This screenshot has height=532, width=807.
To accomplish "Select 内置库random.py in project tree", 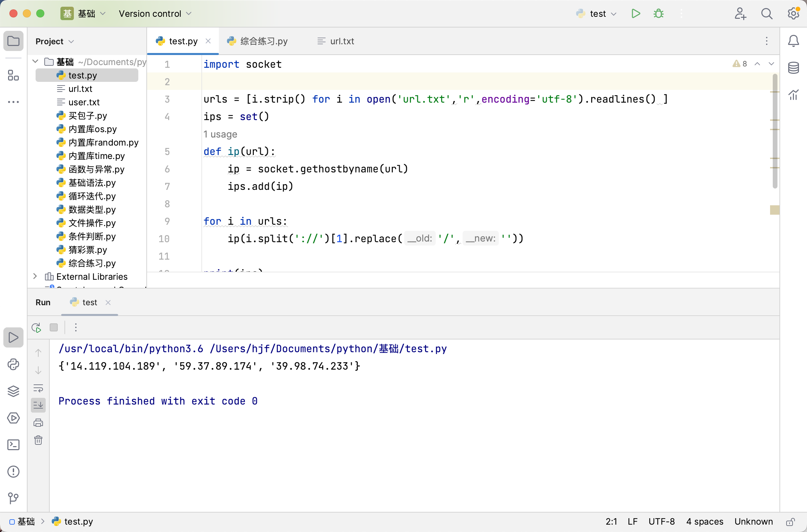I will (x=103, y=143).
